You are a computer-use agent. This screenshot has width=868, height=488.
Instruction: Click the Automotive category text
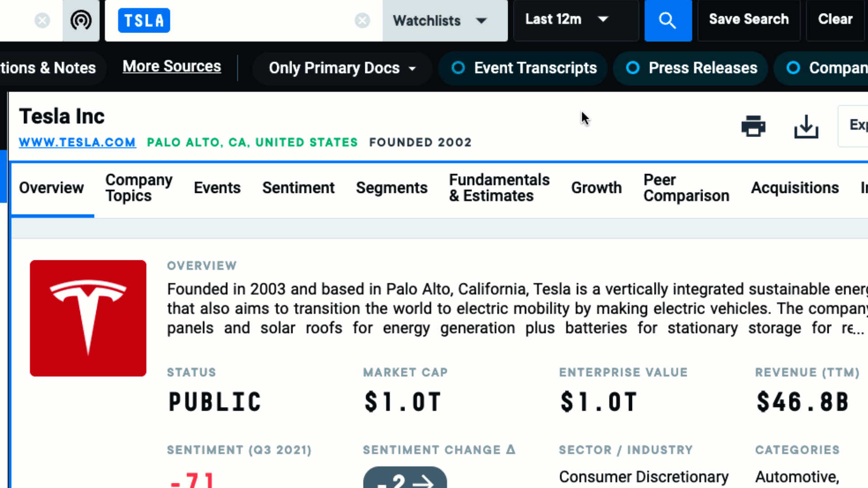(x=797, y=477)
